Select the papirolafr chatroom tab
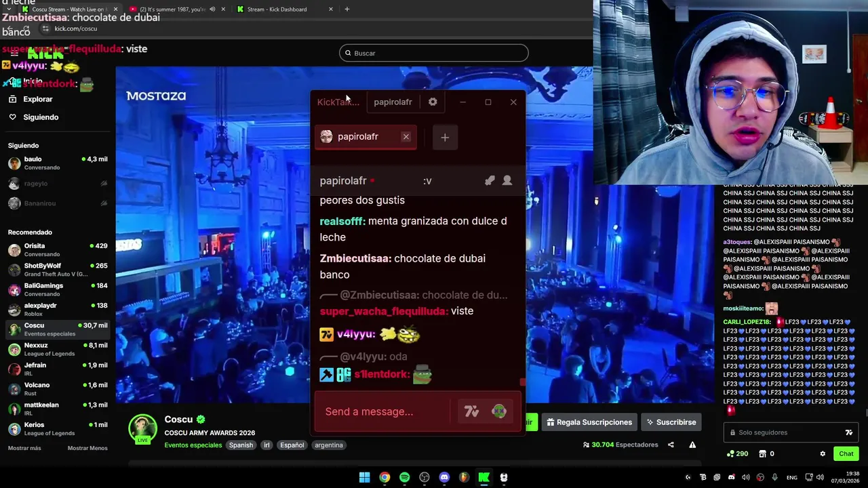The width and height of the screenshot is (868, 488). pyautogui.click(x=365, y=137)
